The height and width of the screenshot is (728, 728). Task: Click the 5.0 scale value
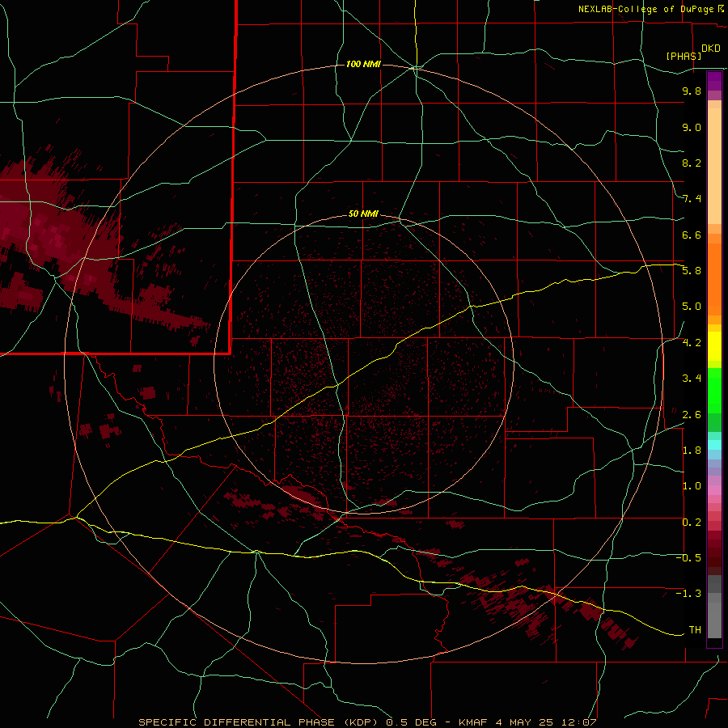click(692, 307)
